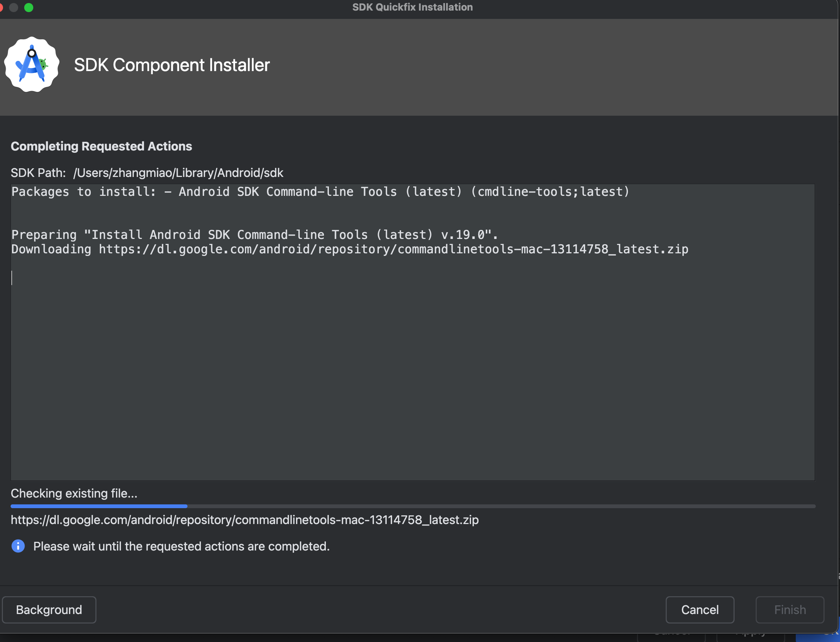Image resolution: width=840 pixels, height=642 pixels.
Task: Click the 'Please wait until' message text
Action: click(x=181, y=546)
